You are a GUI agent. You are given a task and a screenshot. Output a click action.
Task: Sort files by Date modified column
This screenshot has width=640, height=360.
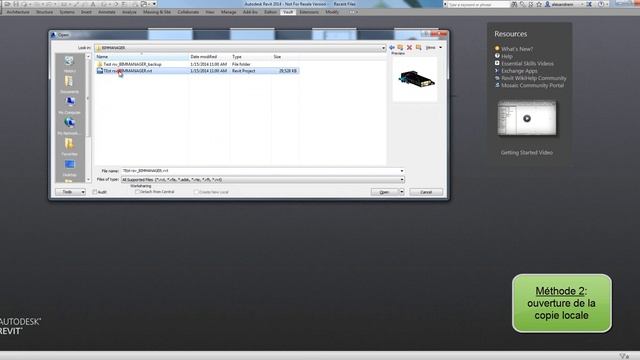point(209,57)
